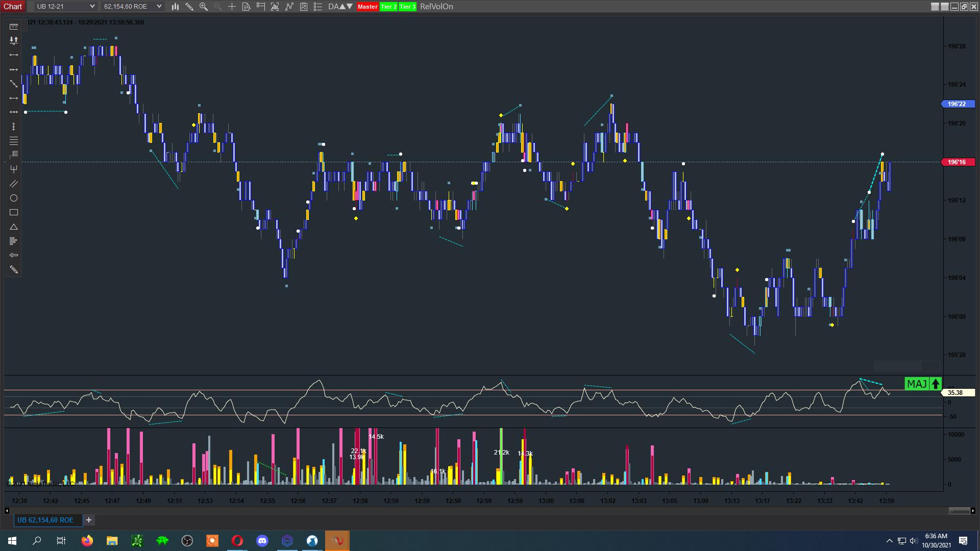The height and width of the screenshot is (551, 980).
Task: Select the Fibonacci Extensions tool
Action: click(14, 155)
